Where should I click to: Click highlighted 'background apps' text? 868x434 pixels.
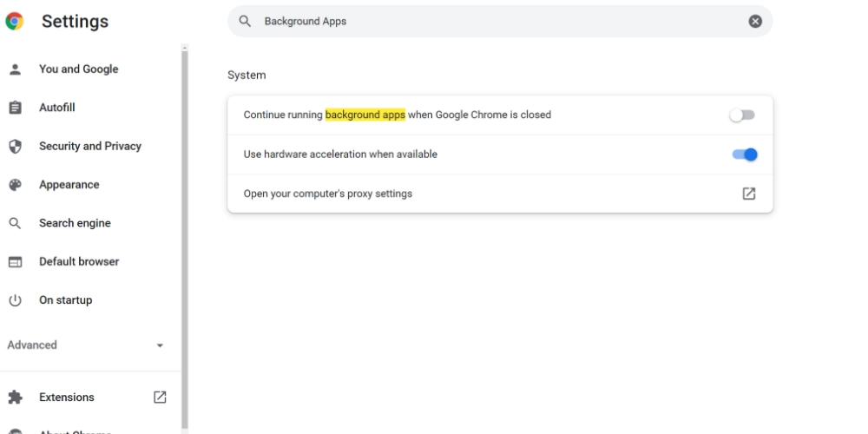pos(365,115)
